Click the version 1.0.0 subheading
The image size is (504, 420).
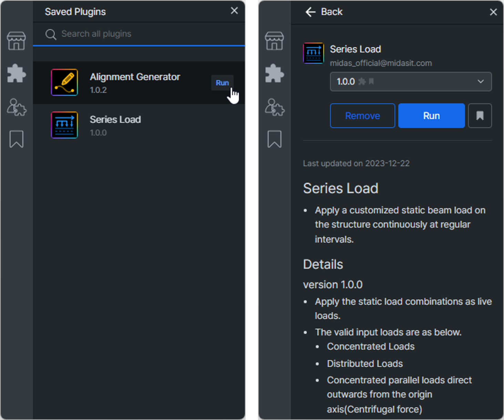click(x=332, y=285)
